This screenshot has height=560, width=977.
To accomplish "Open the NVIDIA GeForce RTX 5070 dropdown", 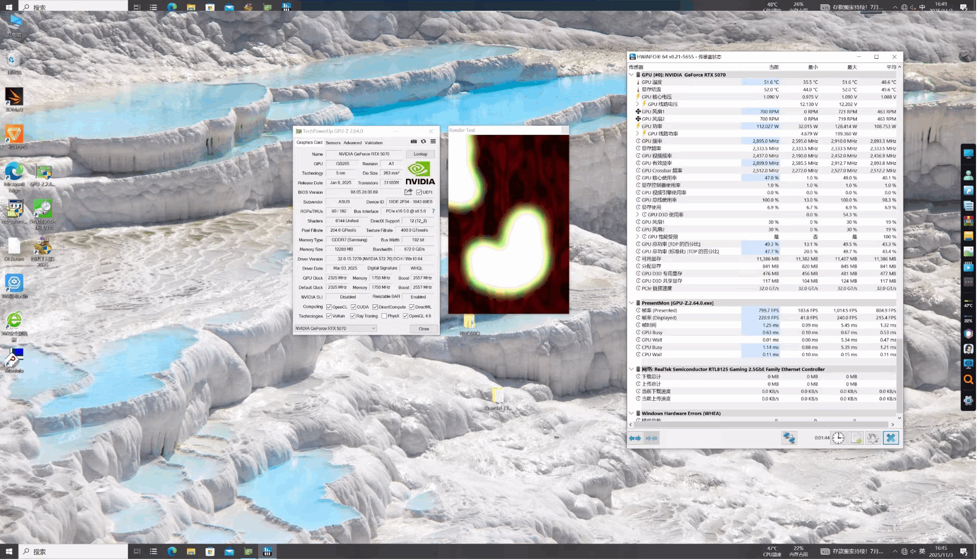I will [x=336, y=329].
